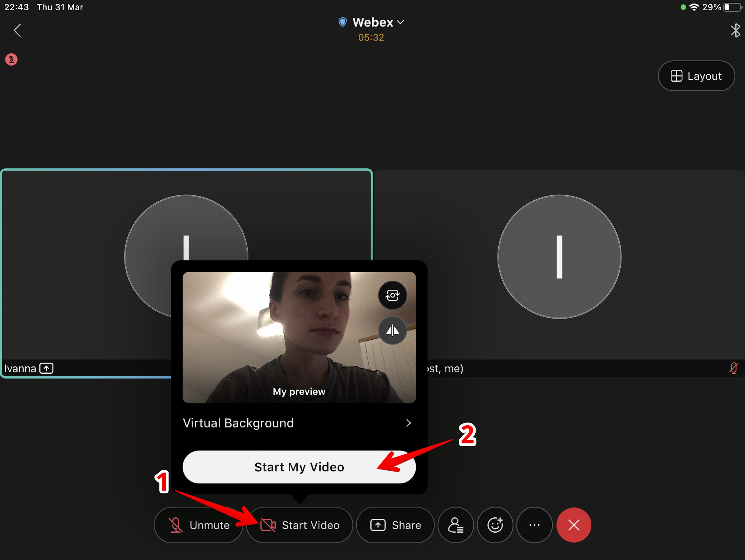Open the Share content menu

click(x=395, y=525)
